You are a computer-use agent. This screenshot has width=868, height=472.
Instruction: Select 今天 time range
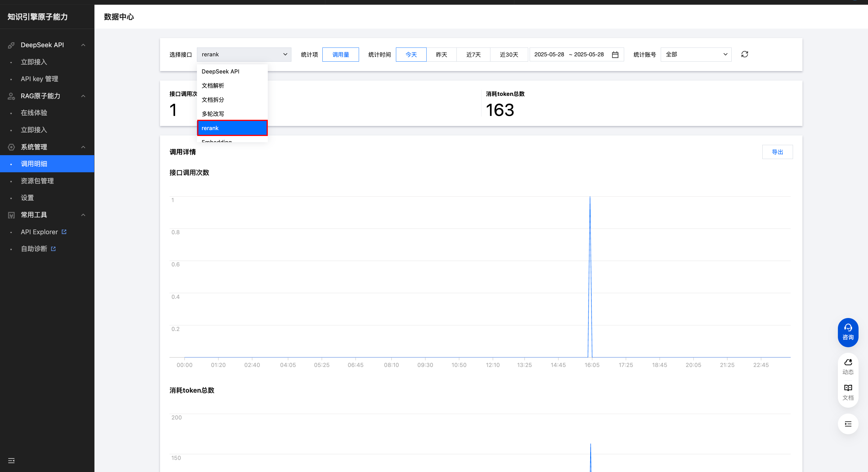pos(411,55)
